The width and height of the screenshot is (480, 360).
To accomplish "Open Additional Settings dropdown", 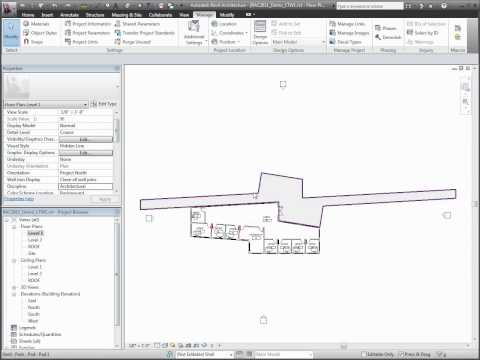I will (194, 33).
